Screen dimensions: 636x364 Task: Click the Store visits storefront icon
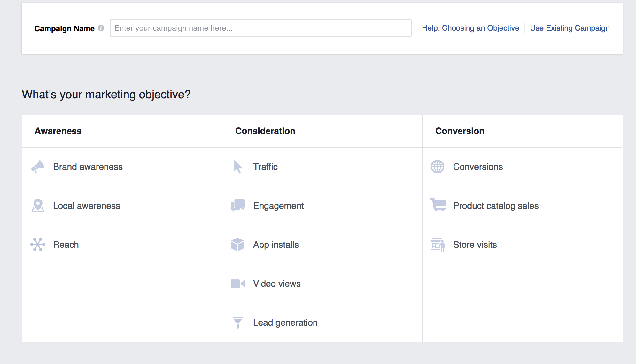[x=438, y=245]
